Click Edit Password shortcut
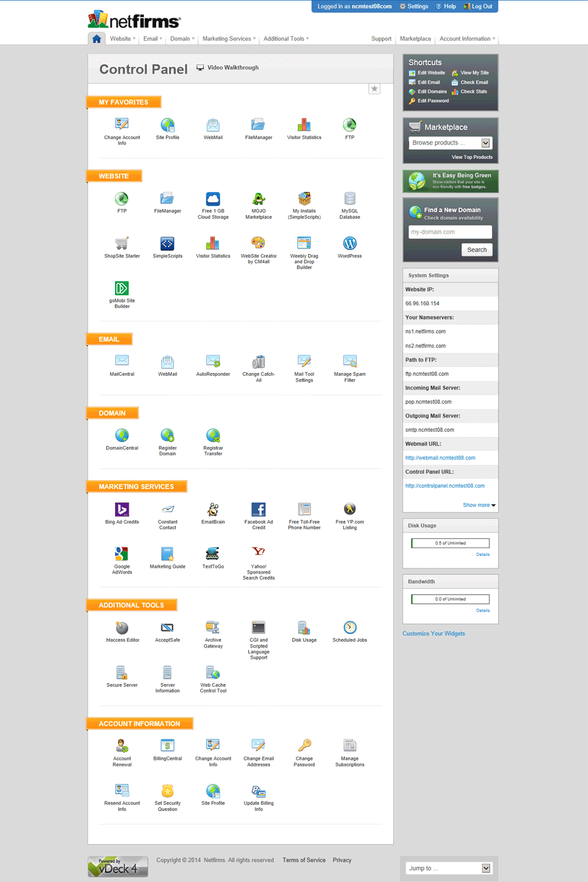Image resolution: width=588 pixels, height=882 pixels. click(429, 101)
